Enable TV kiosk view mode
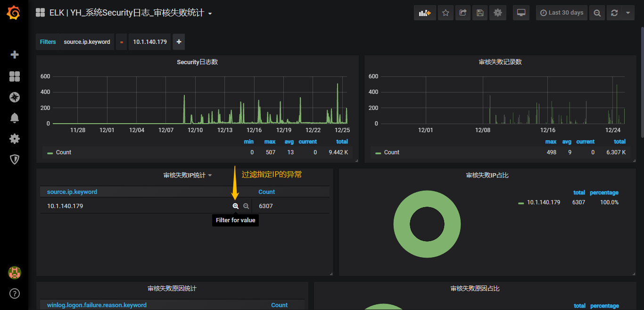This screenshot has height=310, width=644. point(521,12)
